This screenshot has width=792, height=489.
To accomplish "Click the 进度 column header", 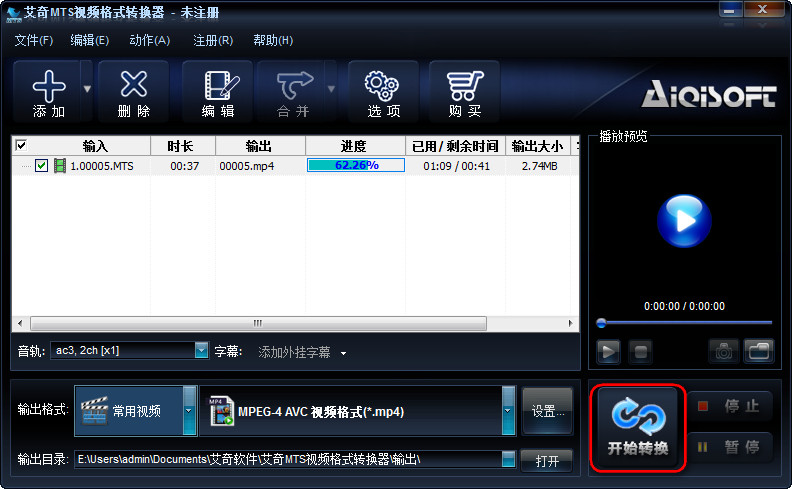I will point(355,146).
